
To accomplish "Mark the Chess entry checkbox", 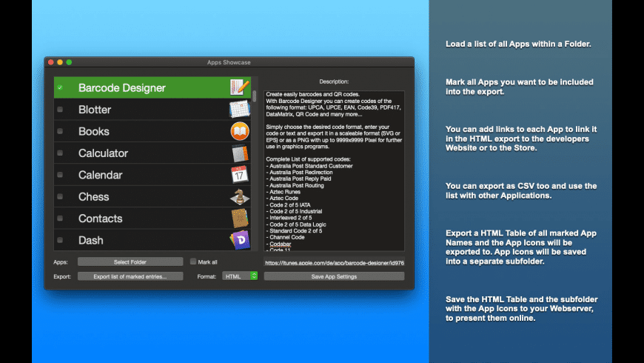I will [x=60, y=196].
